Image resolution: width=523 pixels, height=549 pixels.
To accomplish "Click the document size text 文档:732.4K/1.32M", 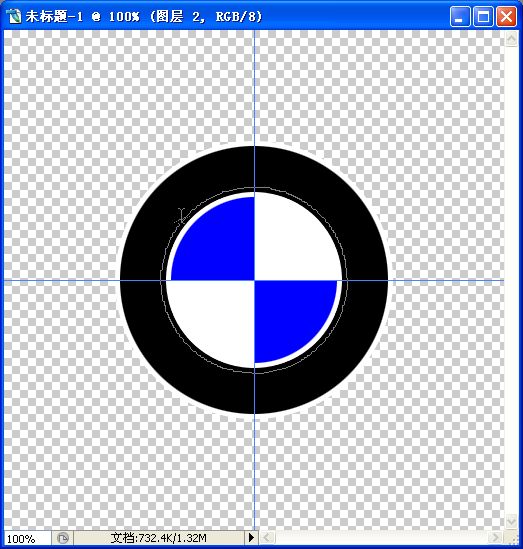I will [159, 538].
